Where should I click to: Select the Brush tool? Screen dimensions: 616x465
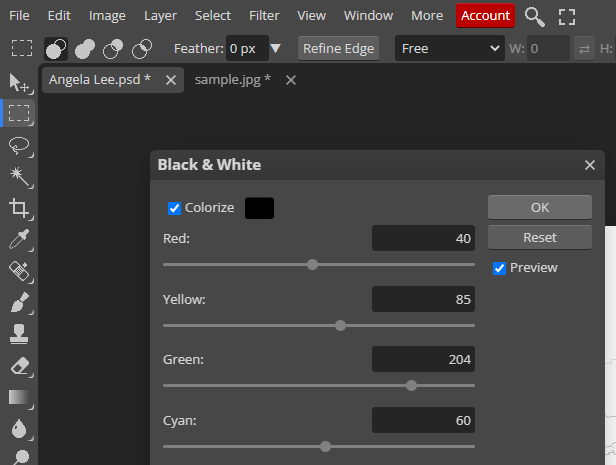(19, 302)
